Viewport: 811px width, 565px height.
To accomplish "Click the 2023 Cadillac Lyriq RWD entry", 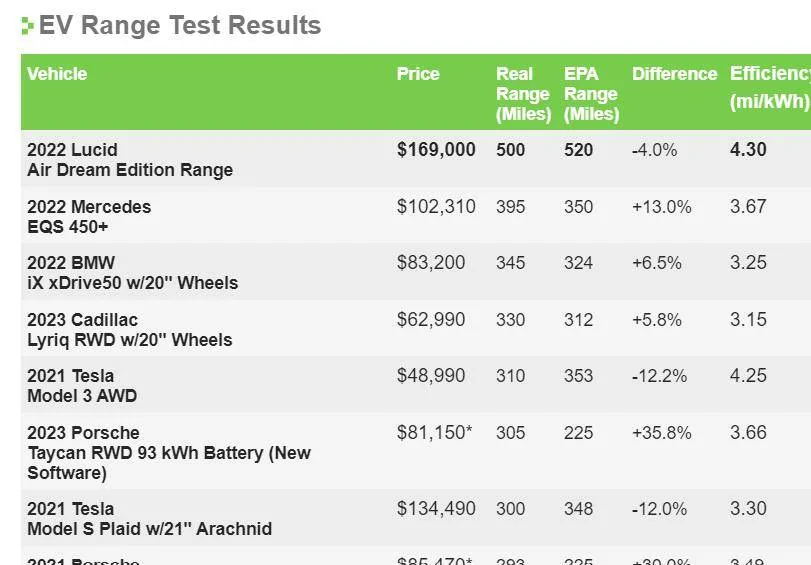I will [x=129, y=330].
